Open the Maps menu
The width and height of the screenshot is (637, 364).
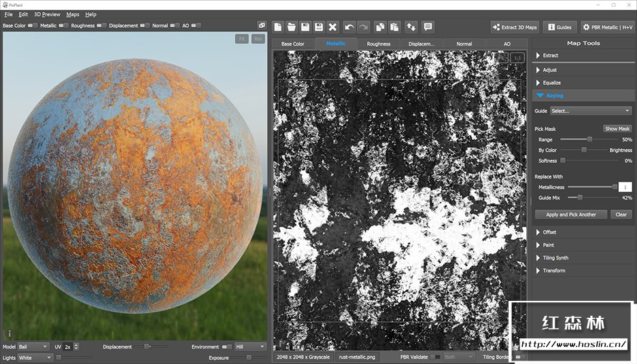click(72, 14)
